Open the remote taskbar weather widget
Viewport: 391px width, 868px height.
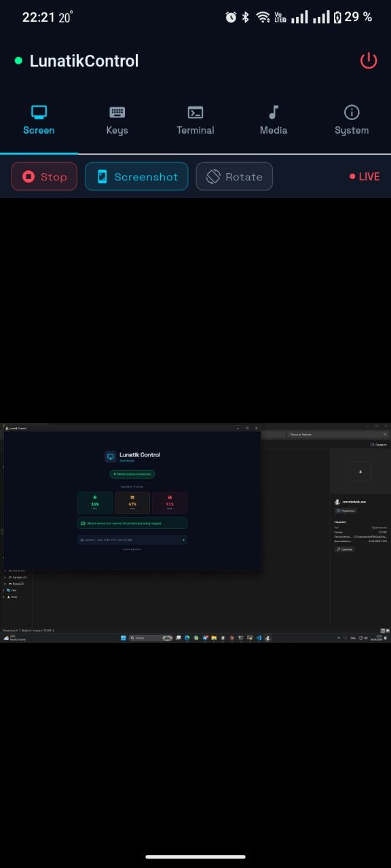pos(15,638)
